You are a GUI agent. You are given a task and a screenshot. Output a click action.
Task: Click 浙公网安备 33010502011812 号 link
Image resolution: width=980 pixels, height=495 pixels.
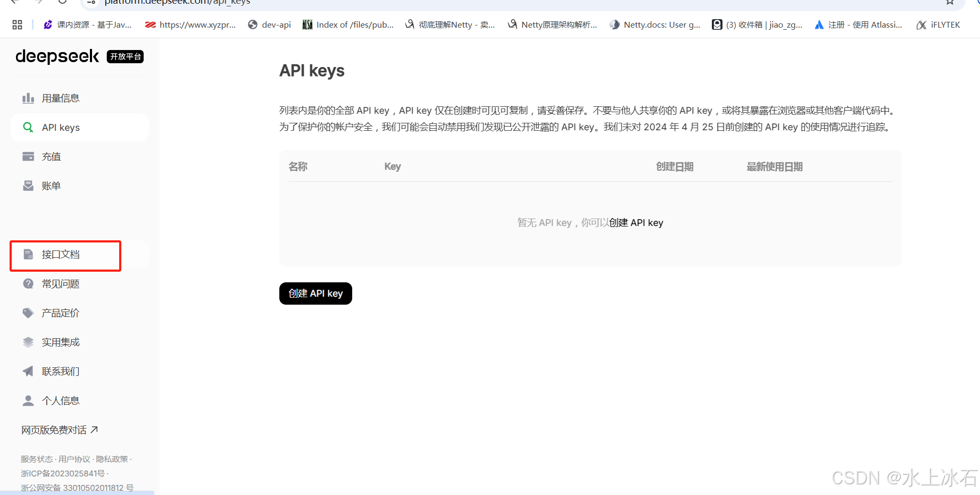(77, 488)
